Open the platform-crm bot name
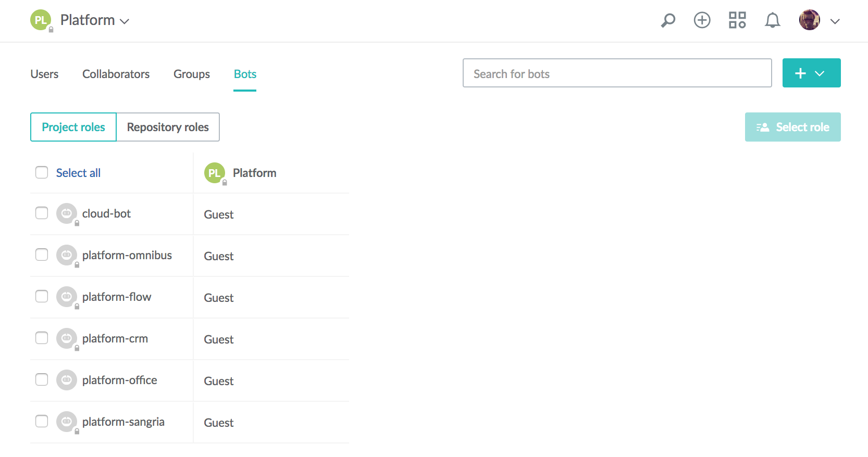868x457 pixels. (x=115, y=338)
